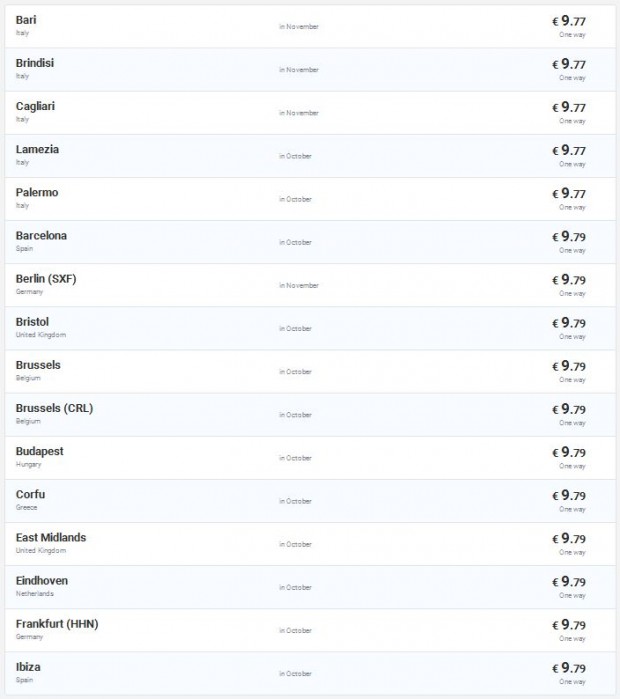Click the Frankfurt (HHN) destination name
Screen dimensions: 620x699
(x=57, y=623)
